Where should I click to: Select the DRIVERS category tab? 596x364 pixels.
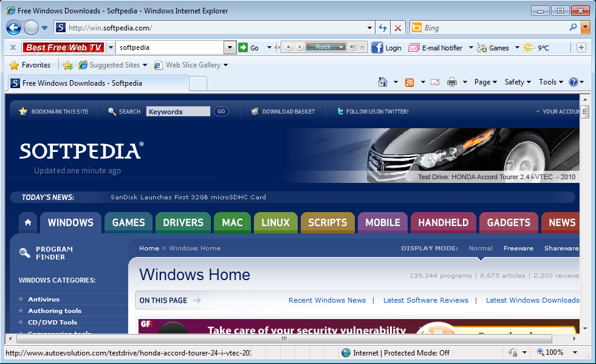pos(183,222)
